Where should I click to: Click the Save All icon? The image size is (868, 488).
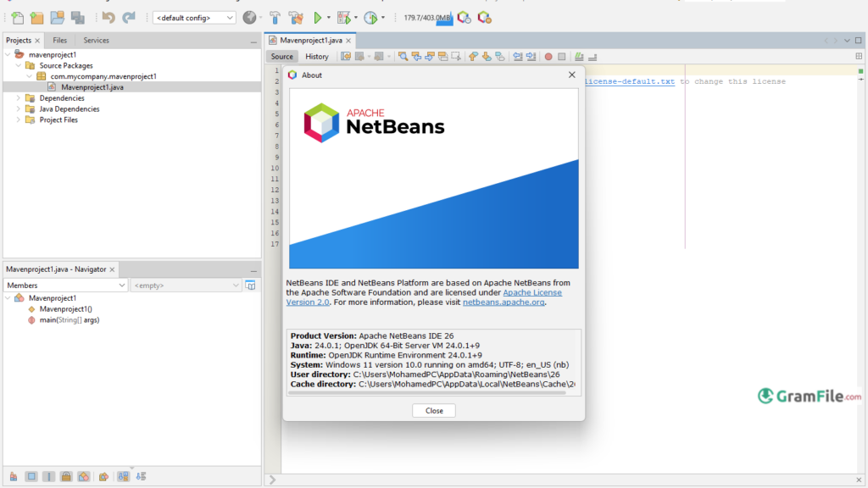77,18
